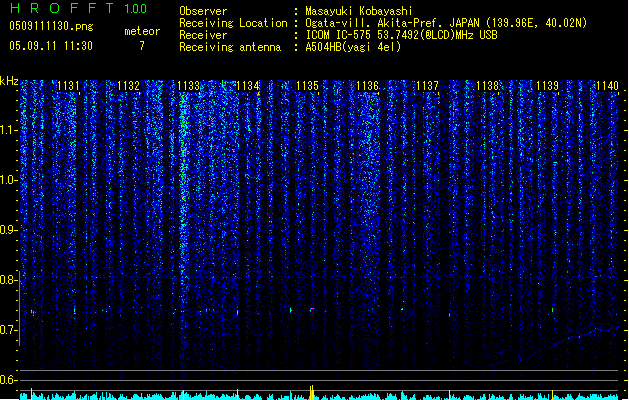Click the 1139 time marker
Viewport: 629px width, 400px height.
[547, 86]
